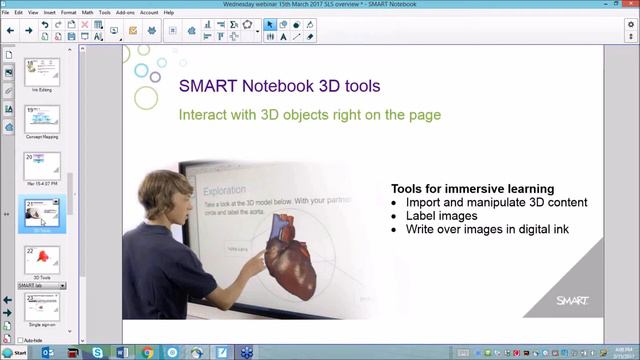Select the Text tool
Screen dimensions: 640x360
(283, 37)
